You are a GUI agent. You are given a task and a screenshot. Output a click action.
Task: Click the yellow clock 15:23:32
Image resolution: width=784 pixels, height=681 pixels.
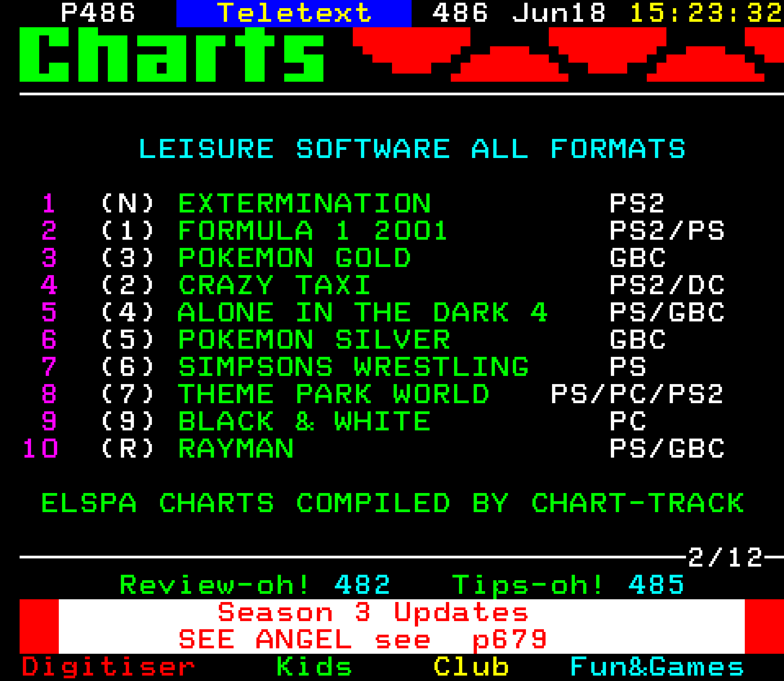[x=706, y=13]
